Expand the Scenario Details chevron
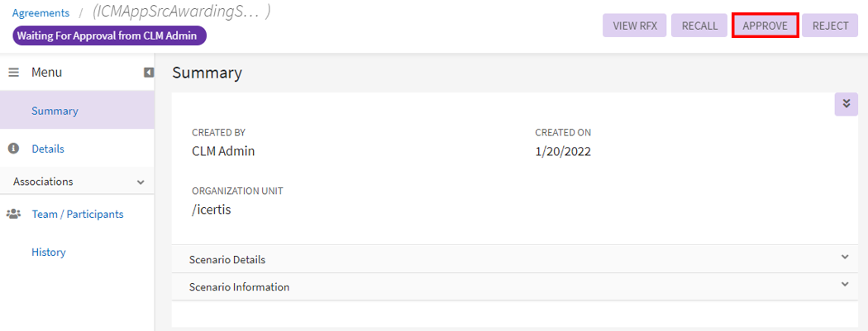Image resolution: width=868 pixels, height=331 pixels. coord(845,257)
